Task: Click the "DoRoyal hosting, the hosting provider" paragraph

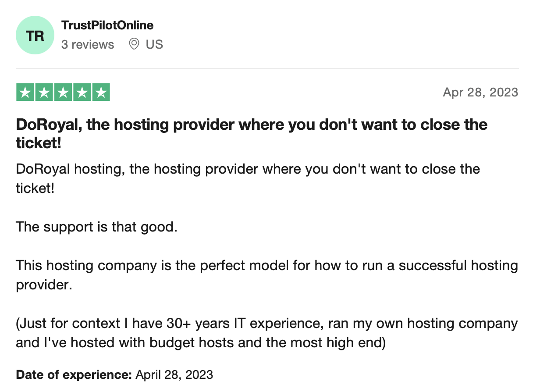Action: click(248, 178)
